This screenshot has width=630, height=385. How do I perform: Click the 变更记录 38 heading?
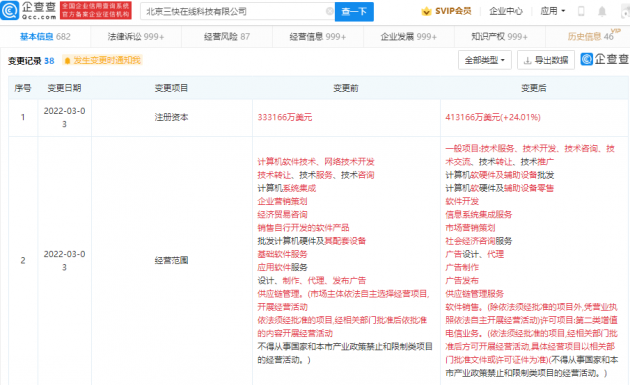click(31, 61)
